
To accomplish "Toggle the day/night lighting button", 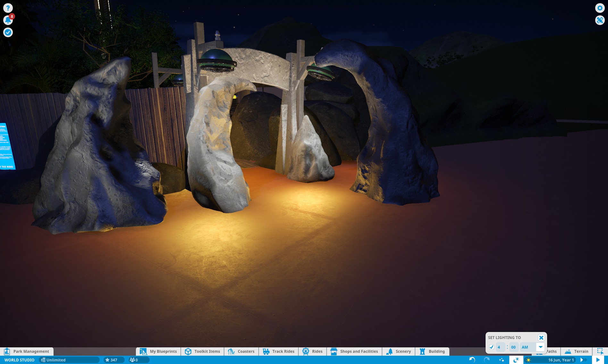I will pos(516,360).
